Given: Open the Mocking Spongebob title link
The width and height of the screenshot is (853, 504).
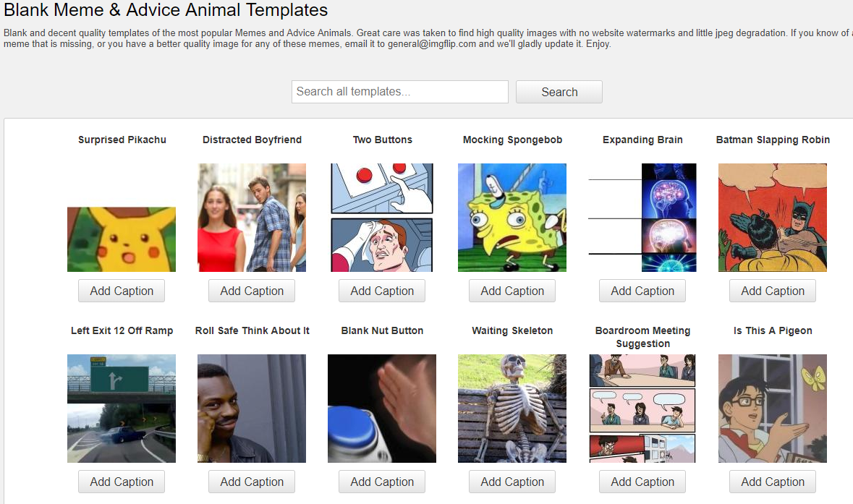Looking at the screenshot, I should point(512,140).
